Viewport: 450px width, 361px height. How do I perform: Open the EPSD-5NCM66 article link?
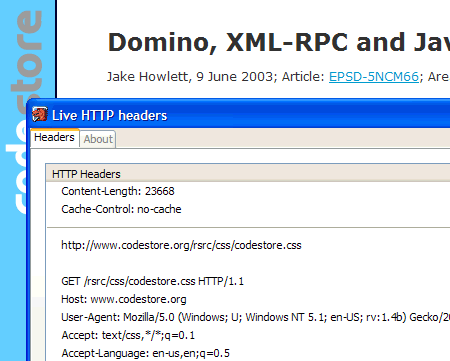pyautogui.click(x=374, y=77)
